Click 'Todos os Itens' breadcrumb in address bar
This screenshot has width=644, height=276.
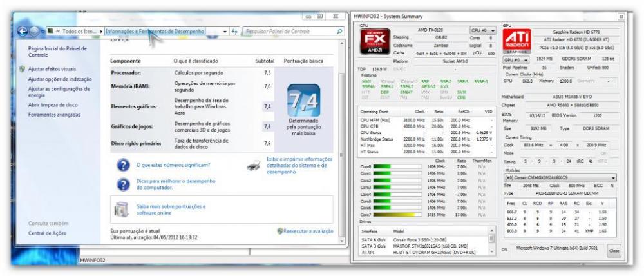(x=79, y=31)
